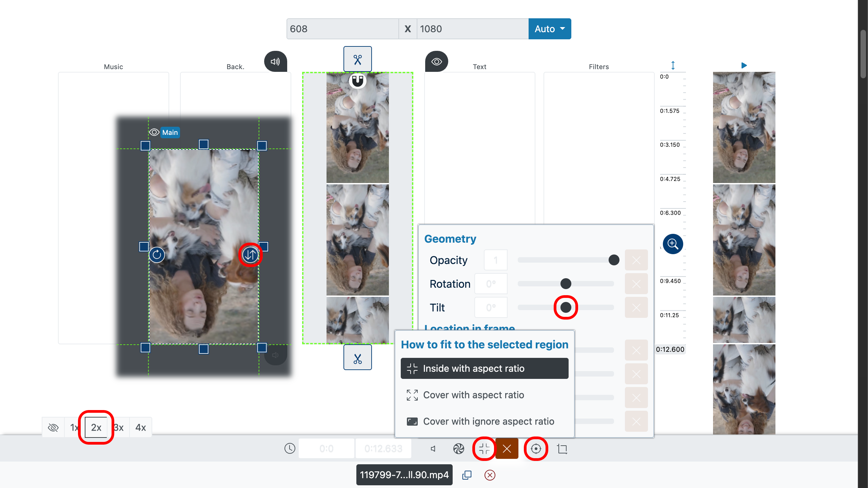Viewport: 868px width, 488px height.
Task: Switch preview zoom to 4x
Action: (x=140, y=427)
